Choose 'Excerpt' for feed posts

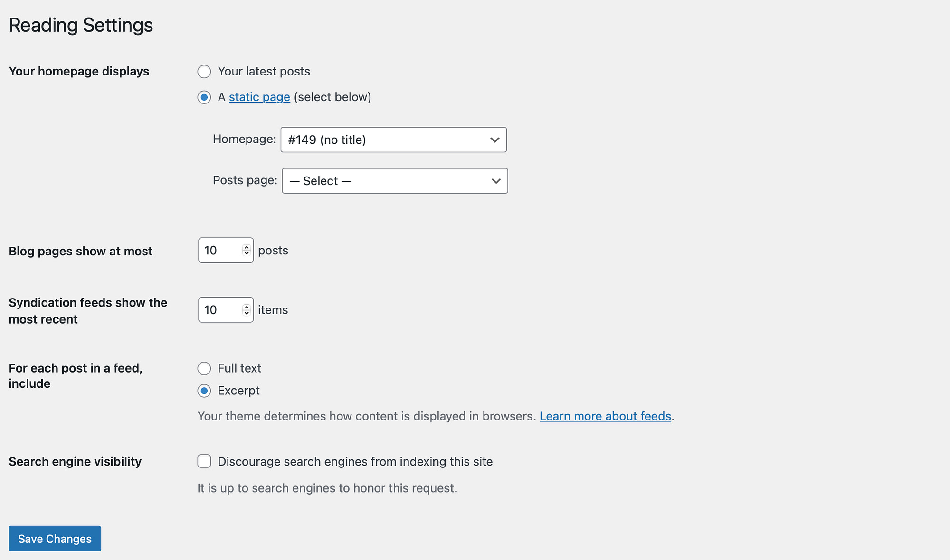tap(204, 391)
